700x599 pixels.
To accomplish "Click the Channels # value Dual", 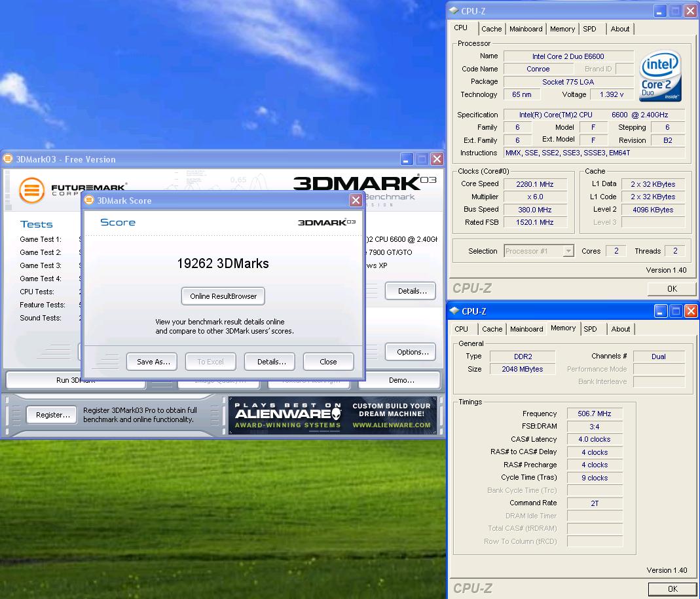I will [659, 357].
